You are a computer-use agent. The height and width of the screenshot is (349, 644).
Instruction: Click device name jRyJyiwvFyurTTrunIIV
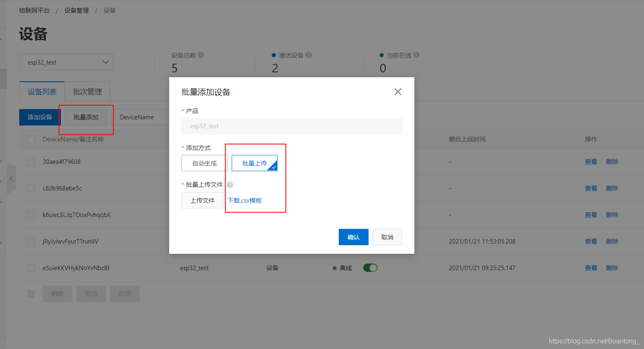(x=70, y=242)
